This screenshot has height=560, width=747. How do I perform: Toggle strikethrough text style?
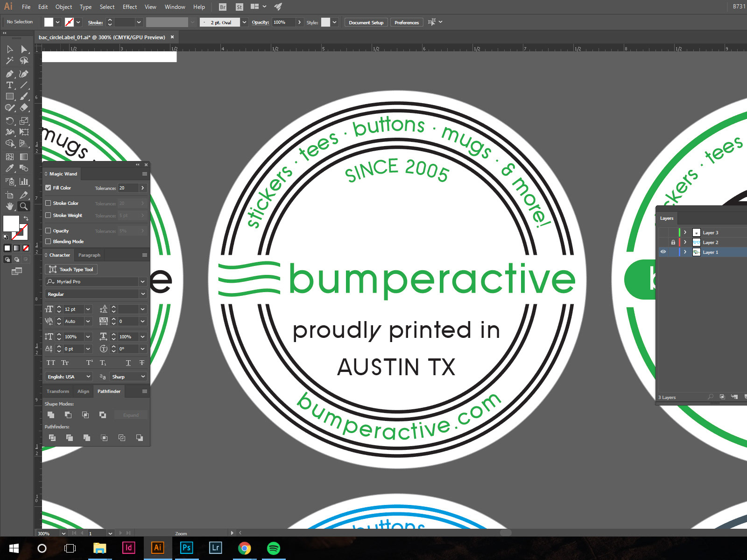click(142, 363)
